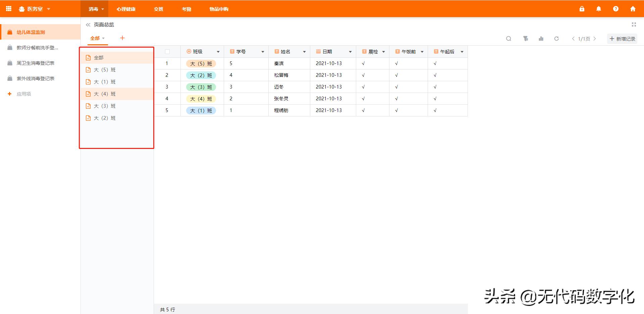Select row 3 checkbox for 迈冬
Viewport: 644px width, 314px height.
pos(167,87)
